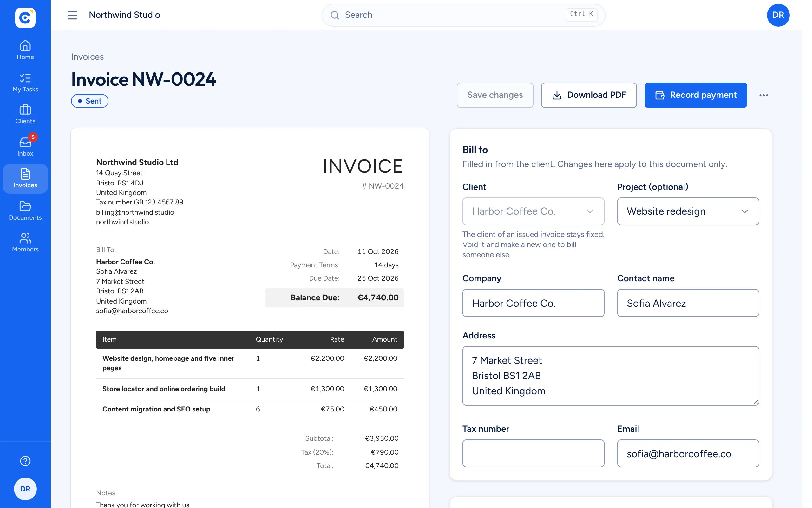Click the invoice number # NW-0024
The image size is (812, 508).
click(383, 186)
